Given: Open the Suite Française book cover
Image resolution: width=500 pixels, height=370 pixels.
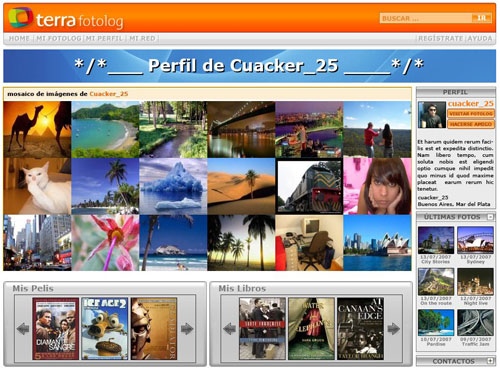Looking at the screenshot, I should [x=262, y=329].
